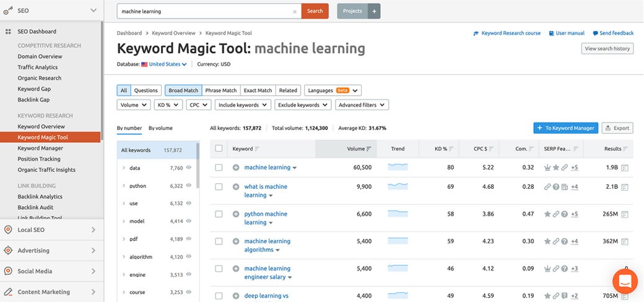This screenshot has width=644, height=302.
Task: Add "deep learning vs" keyword via plus icon
Action: pyautogui.click(x=236, y=296)
